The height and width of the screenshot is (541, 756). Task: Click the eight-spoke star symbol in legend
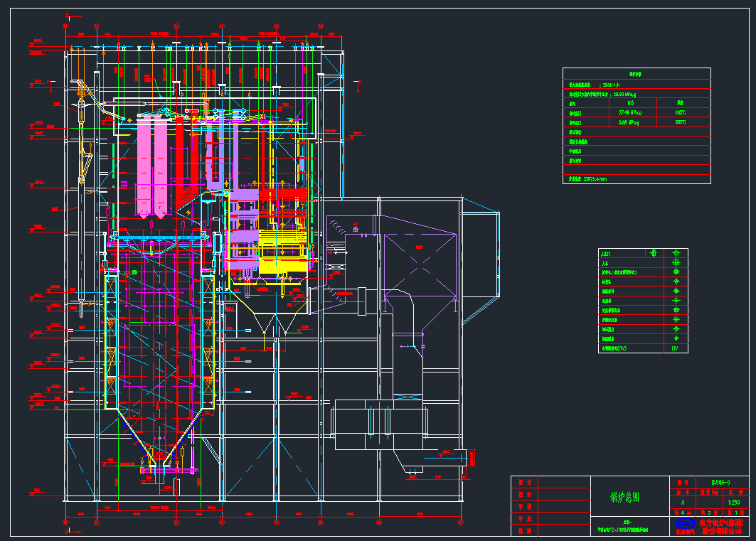pos(676,319)
